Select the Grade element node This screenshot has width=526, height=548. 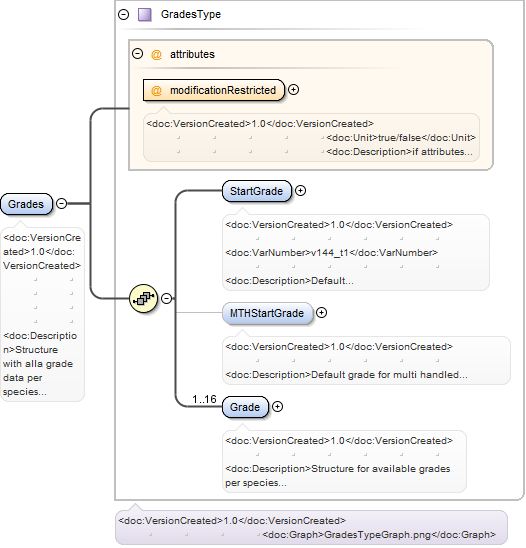click(245, 407)
